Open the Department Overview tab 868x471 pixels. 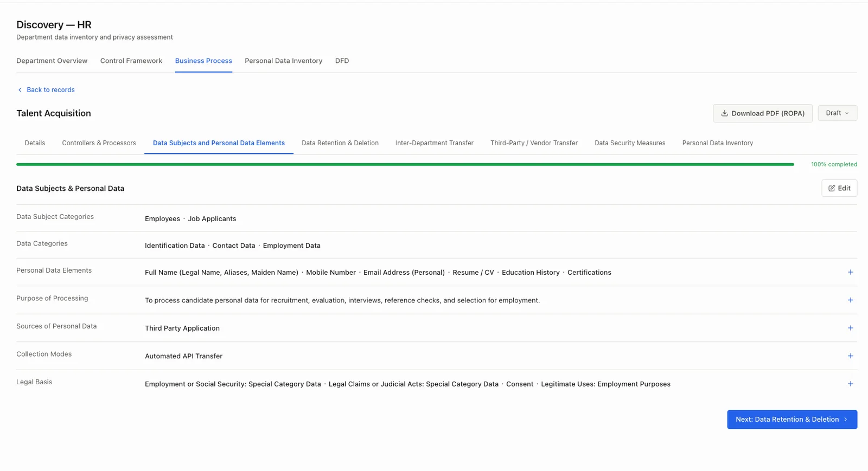pos(52,61)
